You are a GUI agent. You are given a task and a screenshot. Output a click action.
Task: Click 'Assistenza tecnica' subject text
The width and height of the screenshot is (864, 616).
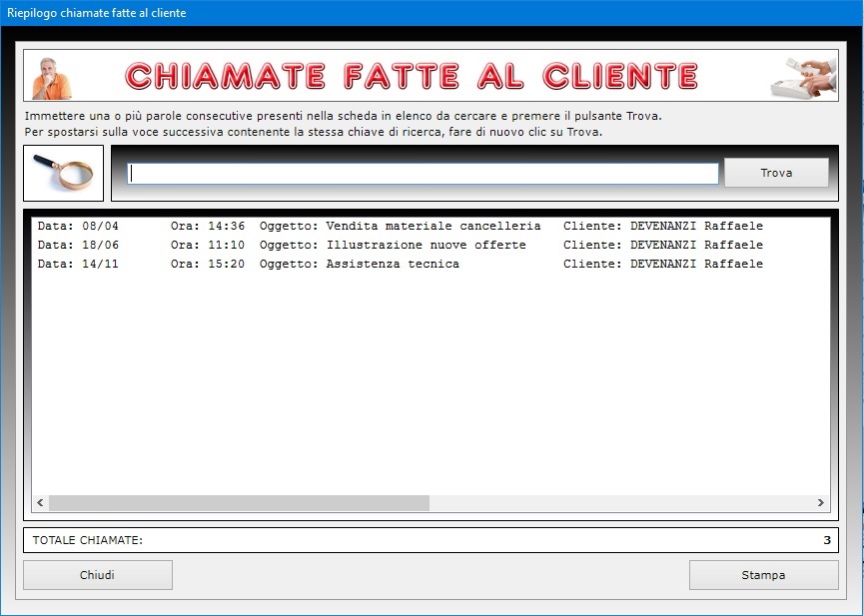393,264
